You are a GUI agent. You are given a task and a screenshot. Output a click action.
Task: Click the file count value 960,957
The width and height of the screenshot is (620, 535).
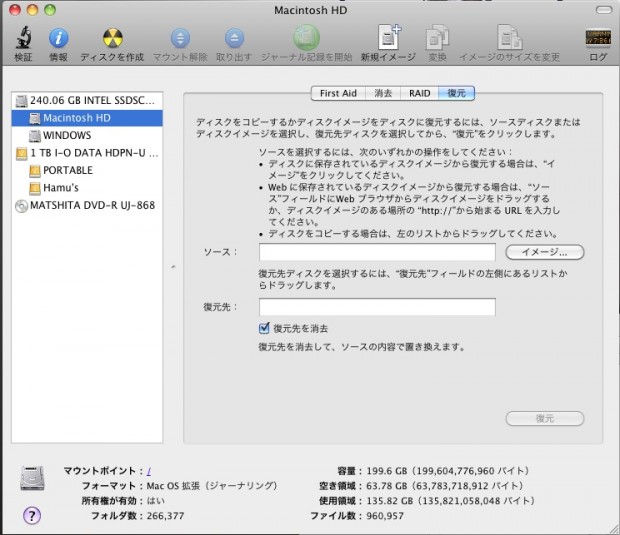click(385, 516)
